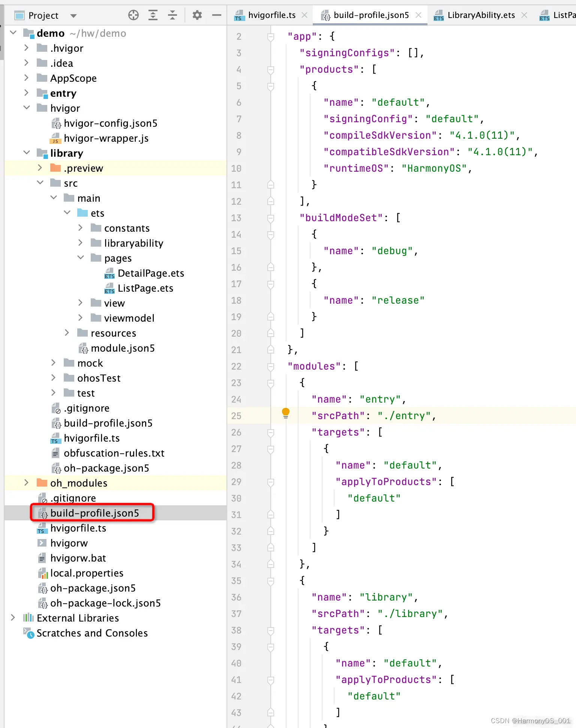The width and height of the screenshot is (576, 728).
Task: Select module.json5 file
Action: point(123,348)
